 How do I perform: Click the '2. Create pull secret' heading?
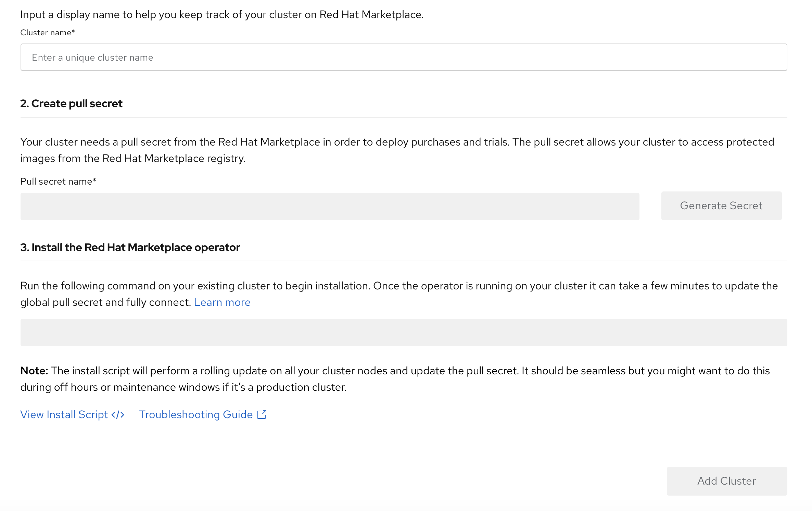click(x=71, y=103)
